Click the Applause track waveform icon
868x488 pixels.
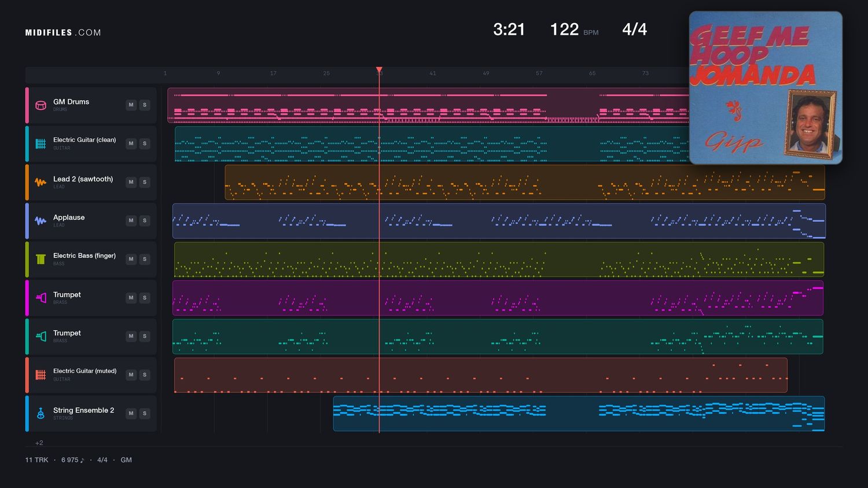[41, 221]
